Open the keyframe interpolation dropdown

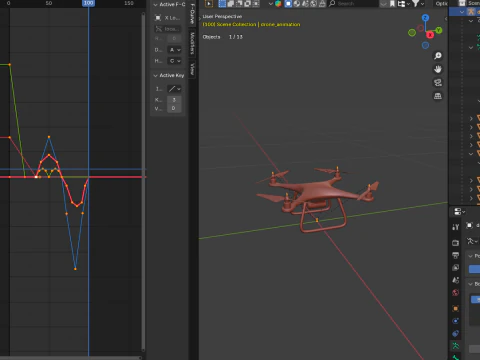pyautogui.click(x=175, y=89)
